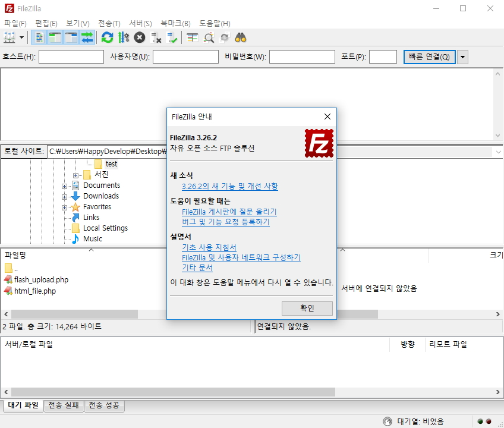Image resolution: width=504 pixels, height=428 pixels.
Task: Open the 도움말(H) menu
Action: 215,23
